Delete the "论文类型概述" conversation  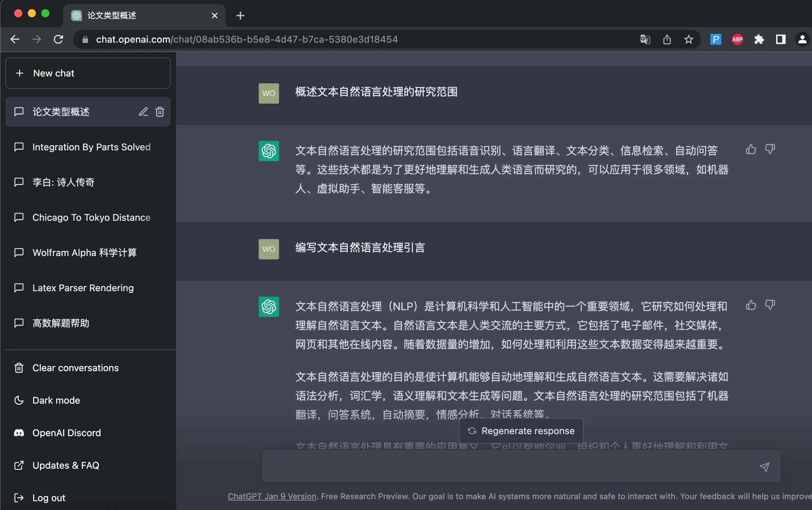[159, 112]
